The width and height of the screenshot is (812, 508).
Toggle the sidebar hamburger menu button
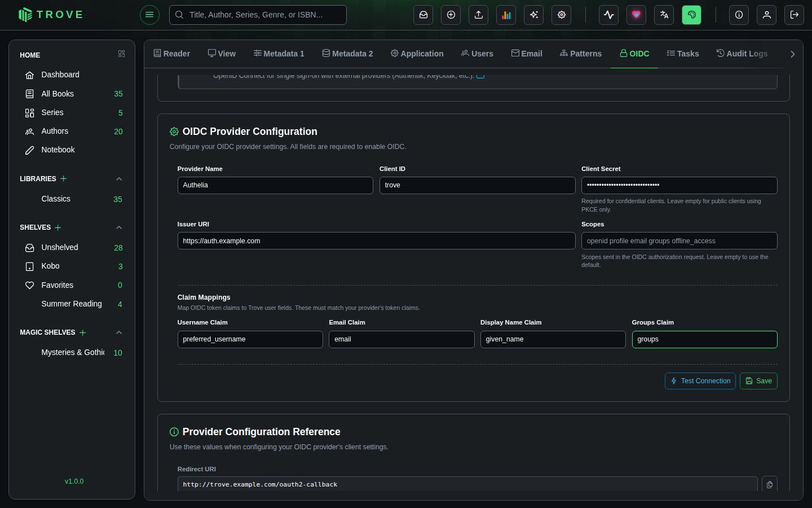(x=149, y=15)
